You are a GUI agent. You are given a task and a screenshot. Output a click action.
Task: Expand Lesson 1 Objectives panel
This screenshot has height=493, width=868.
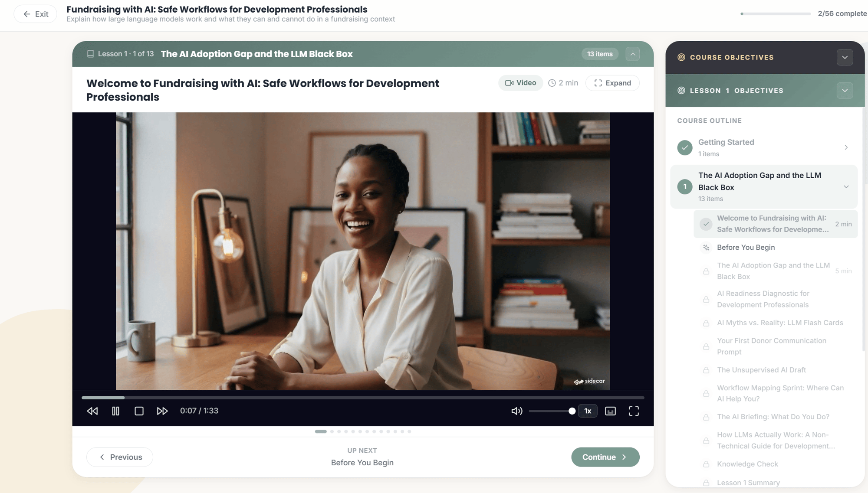[x=845, y=91]
